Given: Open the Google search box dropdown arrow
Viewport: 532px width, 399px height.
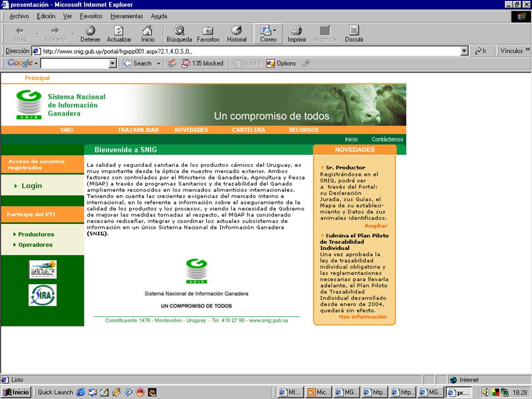Looking at the screenshot, I should pyautogui.click(x=112, y=63).
